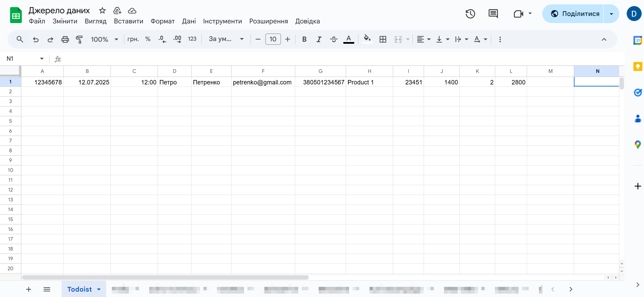644x297 pixels.
Task: Click the horizontal scrollbar thumb
Action: point(165,277)
